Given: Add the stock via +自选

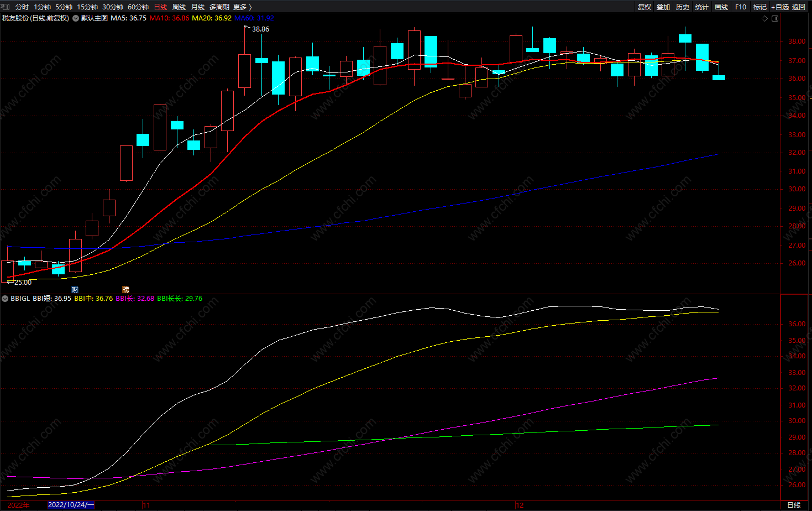Looking at the screenshot, I should pyautogui.click(x=780, y=7).
